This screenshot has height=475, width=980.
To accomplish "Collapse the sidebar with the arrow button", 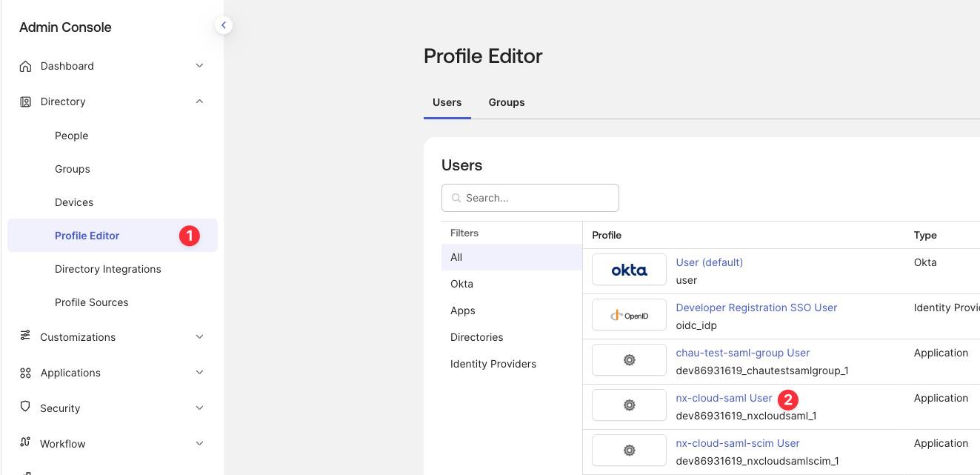I will pos(223,24).
